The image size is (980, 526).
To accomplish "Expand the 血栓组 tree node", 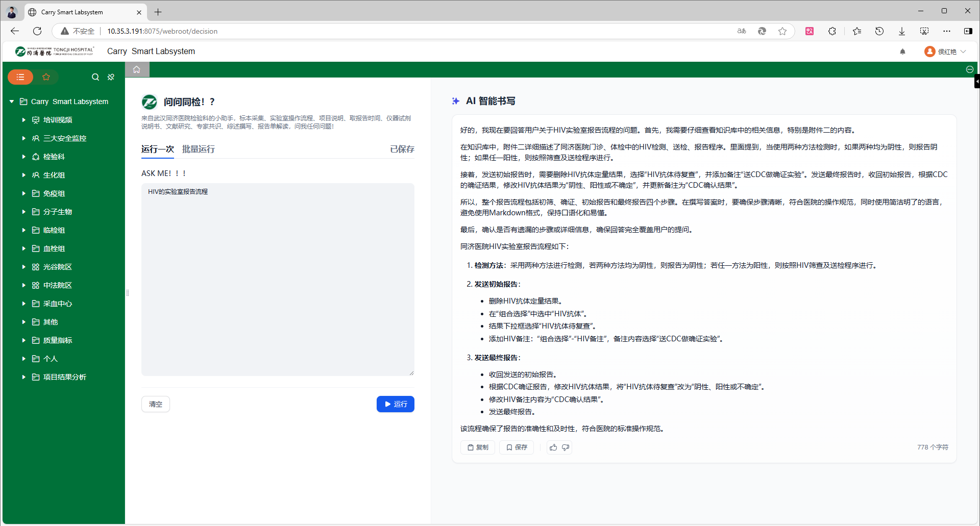I will pos(23,248).
